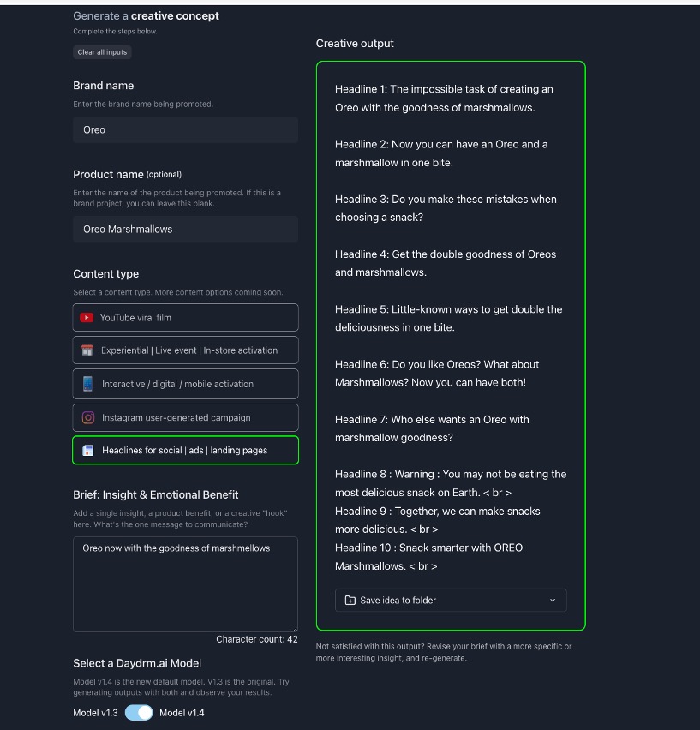This screenshot has height=730, width=700.
Task: Click the Instagram logo icon
Action: 87,418
